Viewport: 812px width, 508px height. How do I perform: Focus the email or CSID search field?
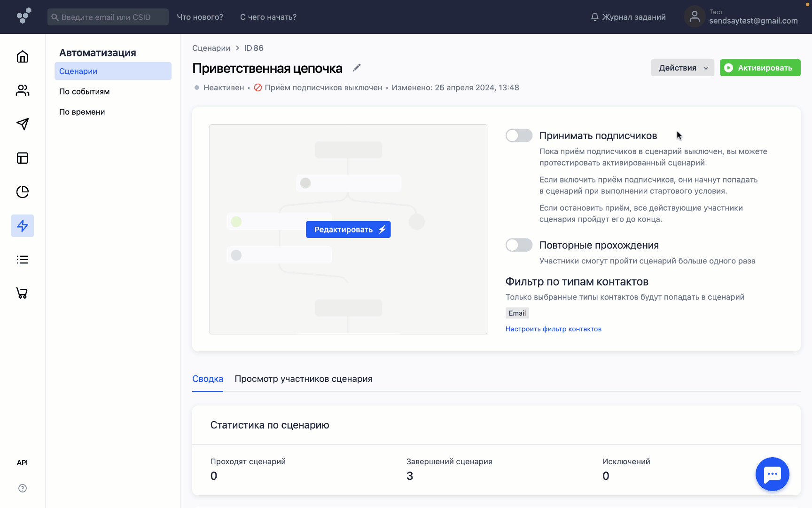point(108,17)
